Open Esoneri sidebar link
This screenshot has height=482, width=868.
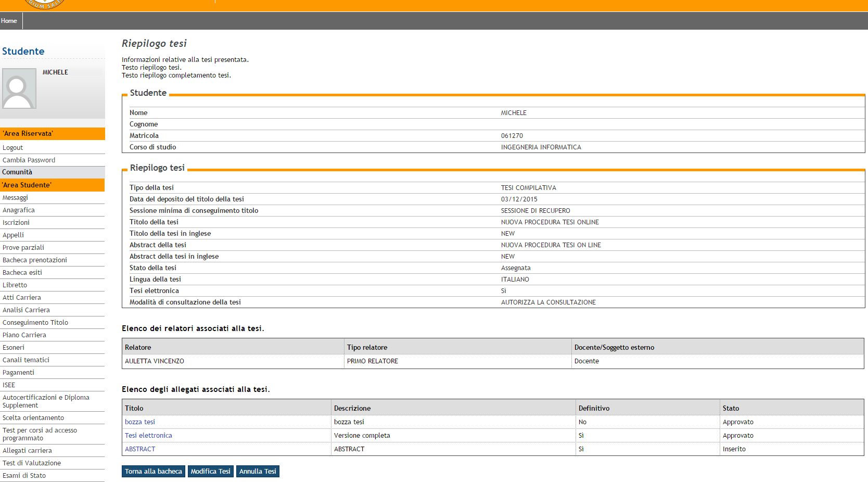pos(14,348)
